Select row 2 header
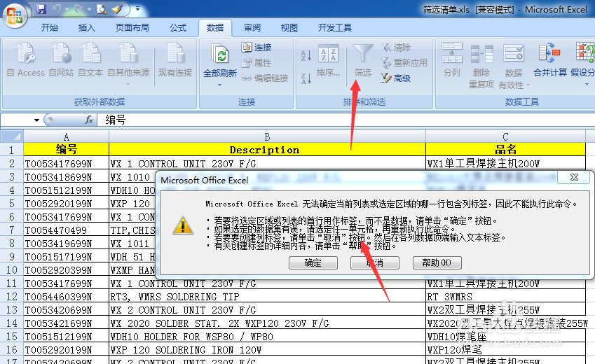 12,163
